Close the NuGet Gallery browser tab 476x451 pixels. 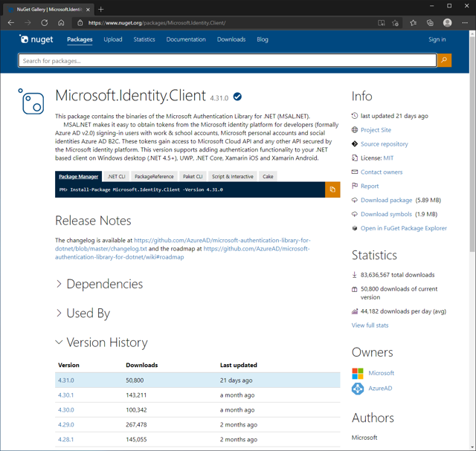pyautogui.click(x=88, y=10)
